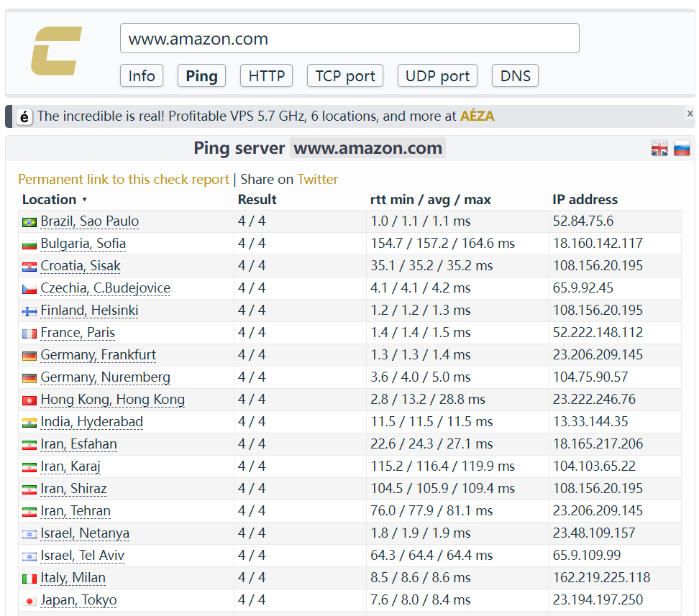This screenshot has height=616, width=699.
Task: Click the flag beside Iran, Tehran
Action: pos(29,512)
